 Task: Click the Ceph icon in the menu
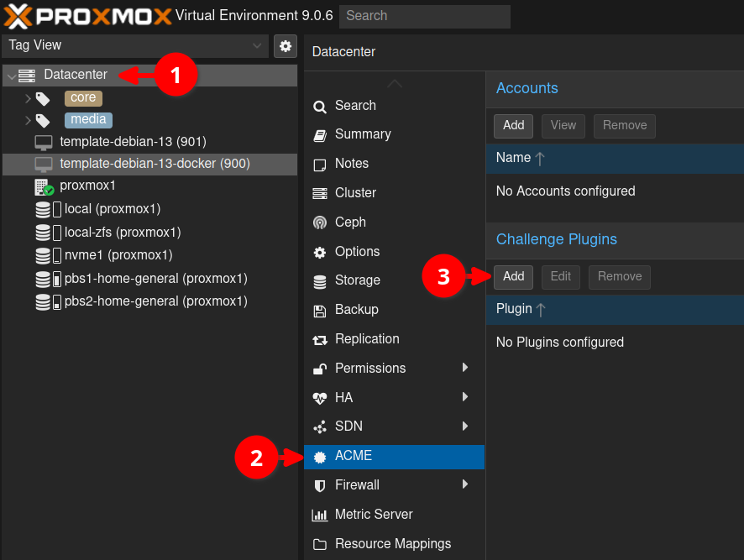tap(320, 222)
